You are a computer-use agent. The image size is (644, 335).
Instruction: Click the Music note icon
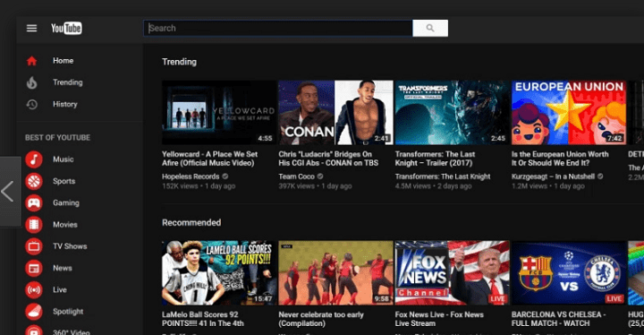[34, 159]
